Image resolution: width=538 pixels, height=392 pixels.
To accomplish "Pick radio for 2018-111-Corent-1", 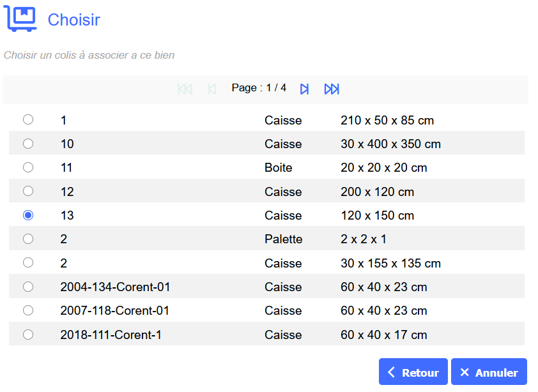I will pos(28,335).
